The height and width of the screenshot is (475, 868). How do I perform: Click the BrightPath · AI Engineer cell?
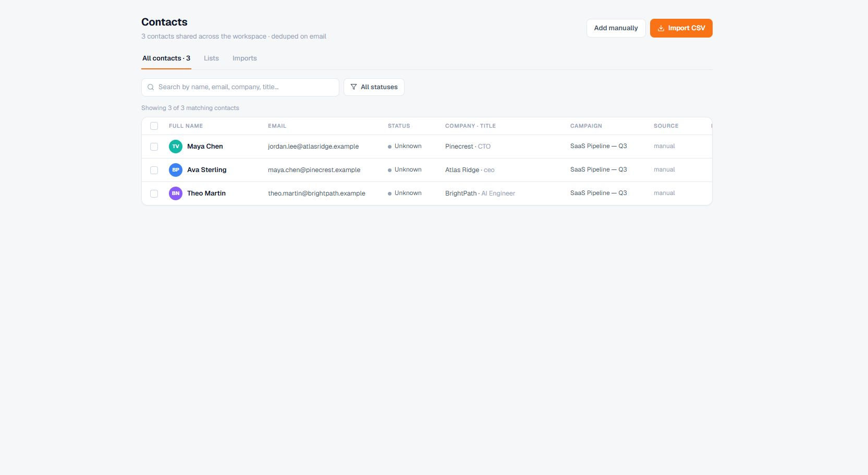pos(480,193)
